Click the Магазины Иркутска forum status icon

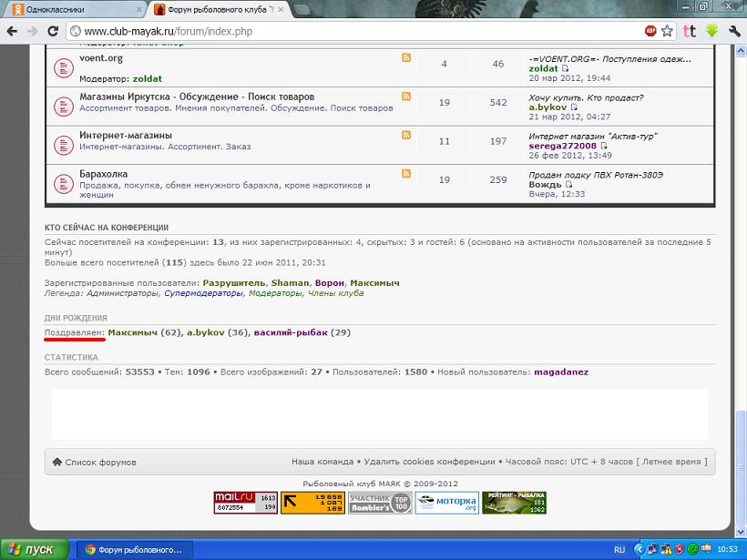pos(64,107)
